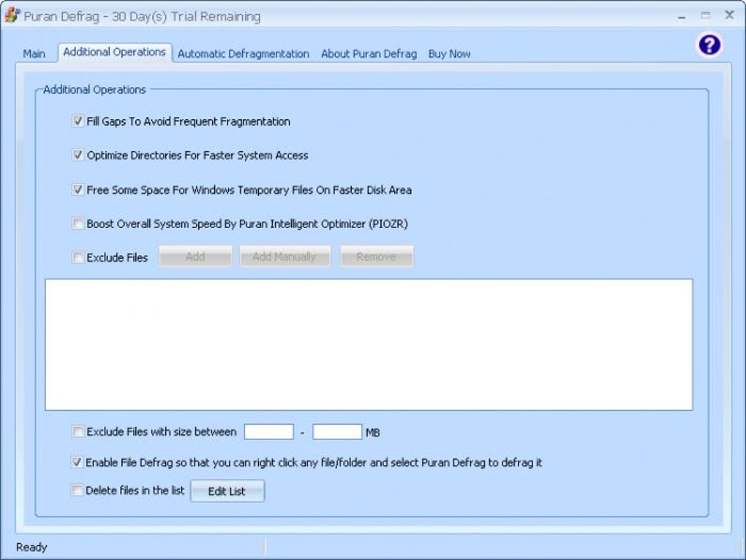Open the blue question mark help icon

click(x=709, y=45)
